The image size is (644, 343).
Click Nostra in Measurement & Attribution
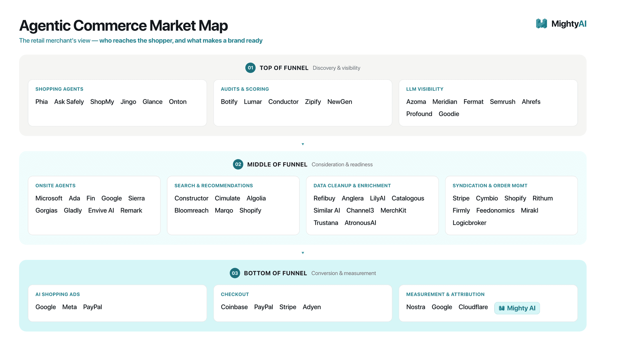pyautogui.click(x=416, y=307)
